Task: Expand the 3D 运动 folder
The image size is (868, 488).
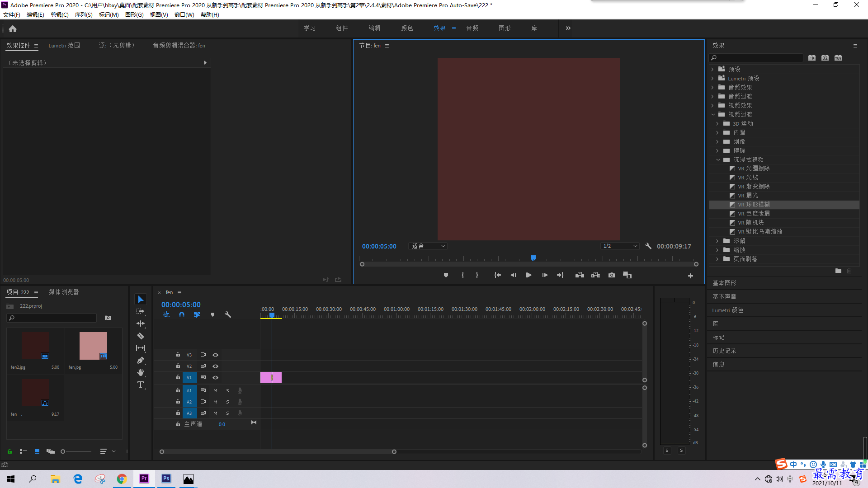Action: click(717, 123)
